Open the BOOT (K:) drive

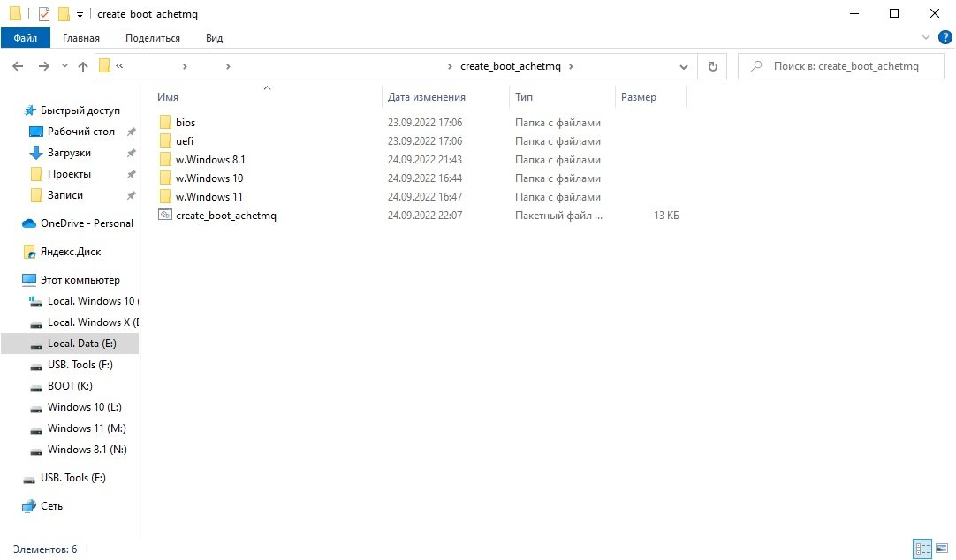click(70, 386)
